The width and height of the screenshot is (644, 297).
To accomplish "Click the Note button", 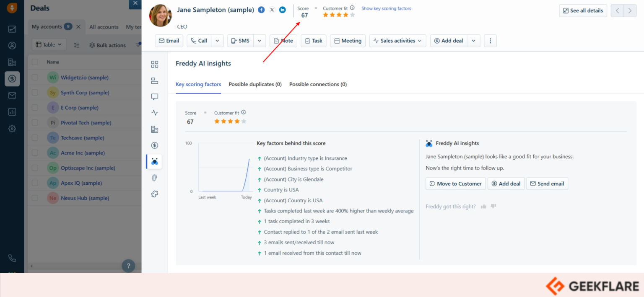I will coord(283,41).
